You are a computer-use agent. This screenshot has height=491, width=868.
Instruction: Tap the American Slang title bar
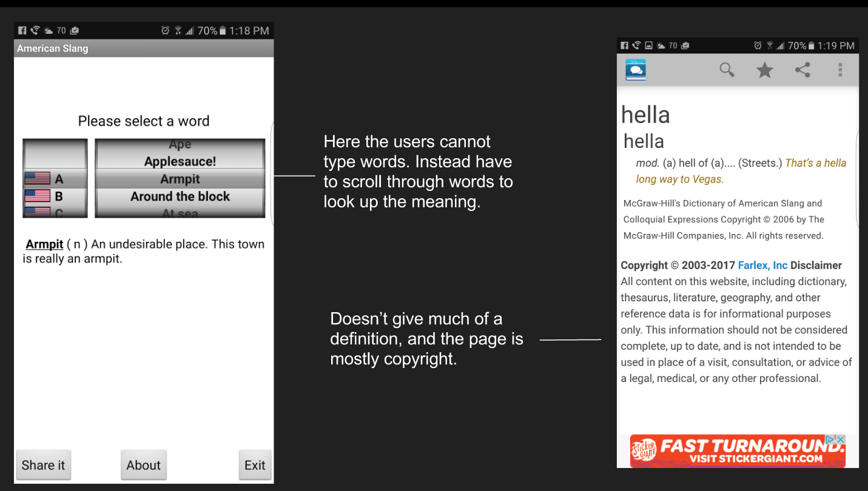[x=144, y=48]
